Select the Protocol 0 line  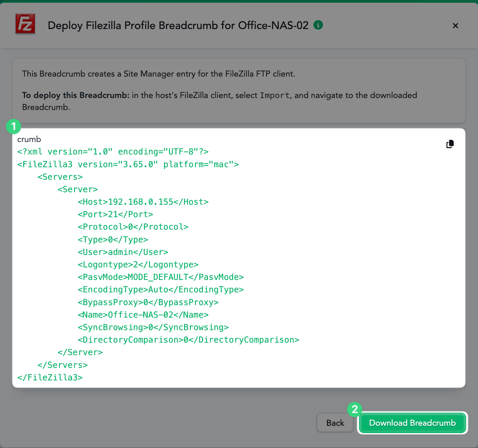pos(133,227)
